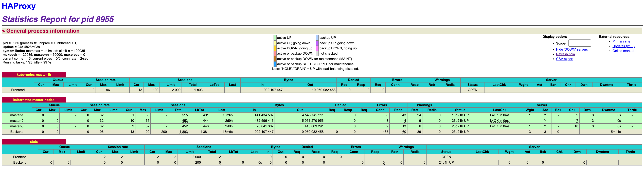Image resolution: width=644 pixels, height=169 pixels.
Task: Click nodes Backend downtime 5m41s
Action: point(616,132)
